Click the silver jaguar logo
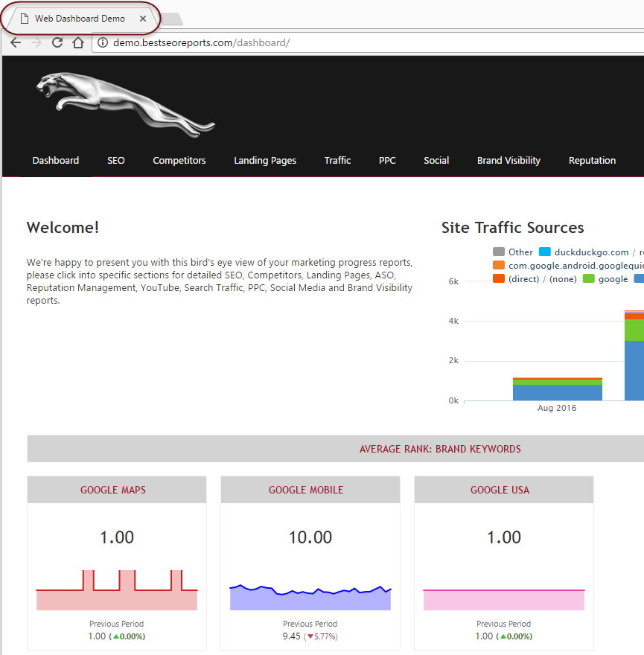This screenshot has height=655, width=644. click(125, 104)
